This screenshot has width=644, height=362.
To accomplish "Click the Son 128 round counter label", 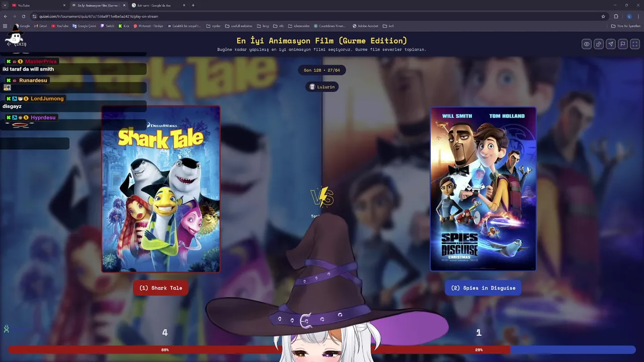I will pyautogui.click(x=322, y=70).
